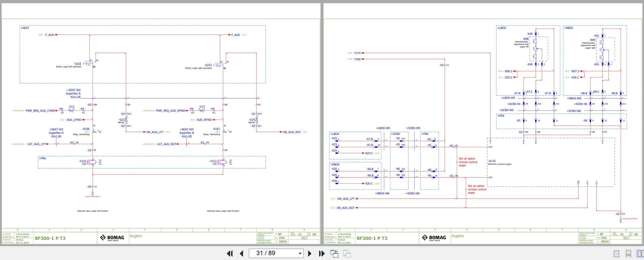Click the LGT_AUG_RGT signal label
The image size is (644, 260).
166,144
